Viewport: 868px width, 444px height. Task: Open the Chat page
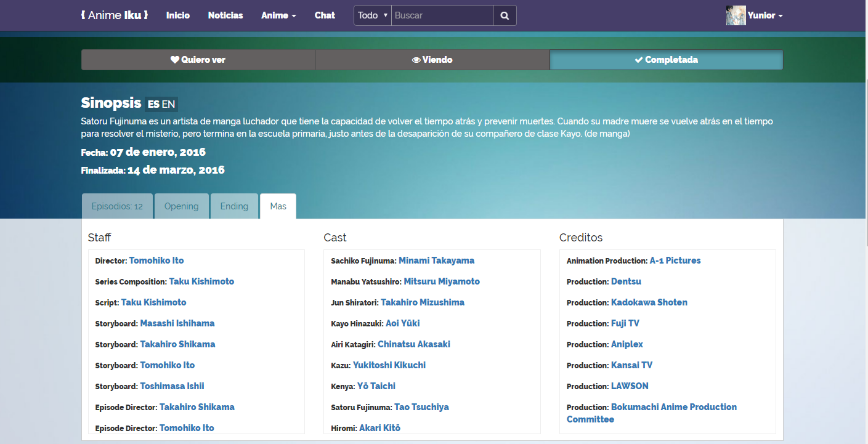(325, 15)
